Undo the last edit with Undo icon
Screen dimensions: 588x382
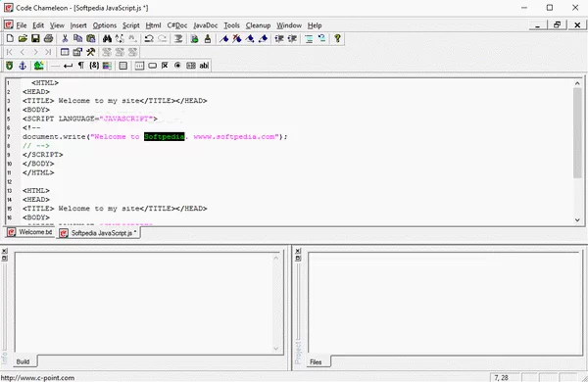pos(149,38)
